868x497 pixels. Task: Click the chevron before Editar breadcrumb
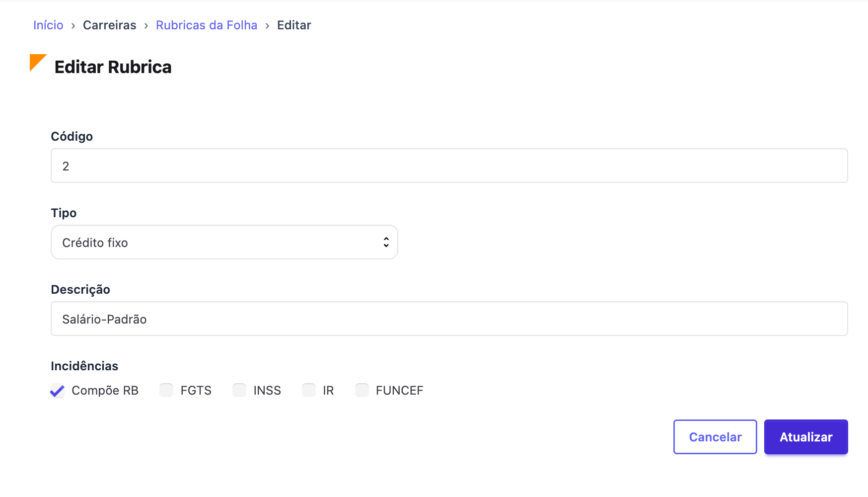(267, 26)
